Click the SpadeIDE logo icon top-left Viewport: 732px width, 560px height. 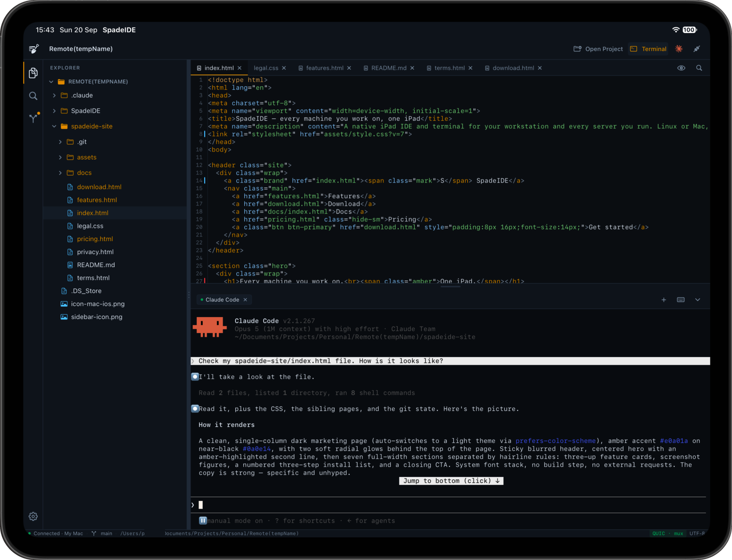[x=34, y=49]
